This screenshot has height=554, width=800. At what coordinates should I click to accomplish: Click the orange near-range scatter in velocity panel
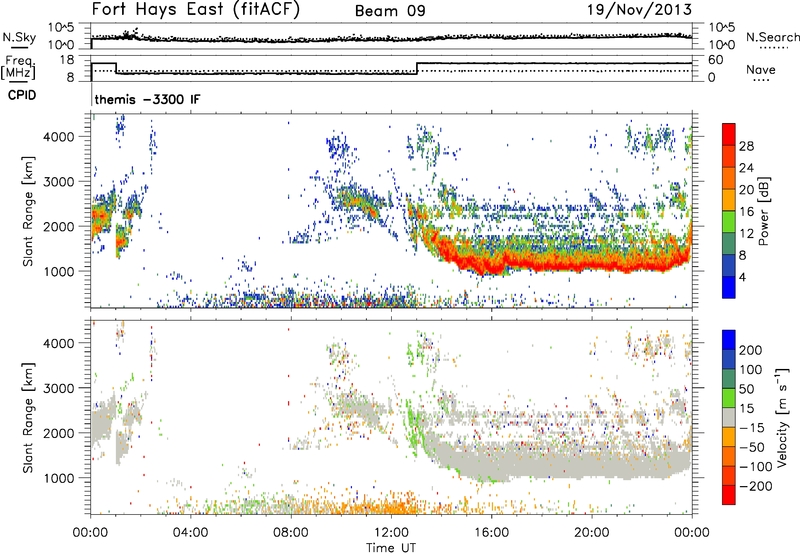[x=378, y=507]
